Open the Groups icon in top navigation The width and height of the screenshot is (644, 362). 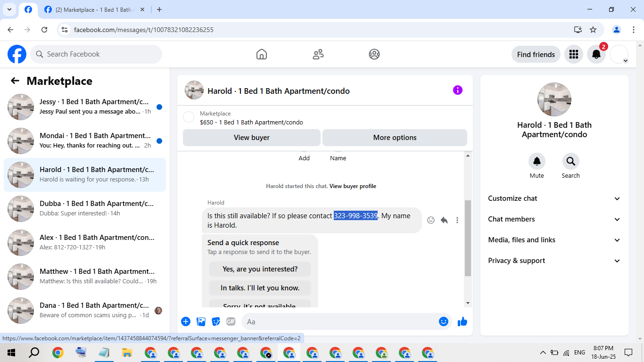(x=374, y=54)
